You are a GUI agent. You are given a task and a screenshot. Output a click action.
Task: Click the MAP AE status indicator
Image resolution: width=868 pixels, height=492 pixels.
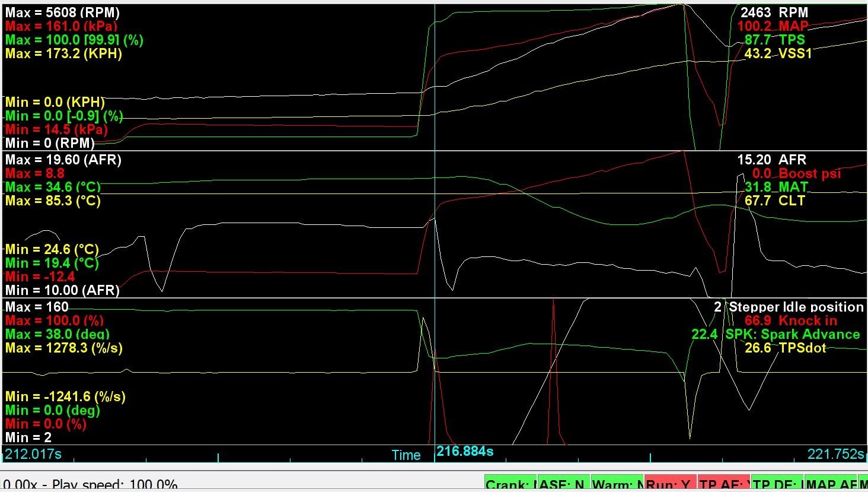click(831, 484)
